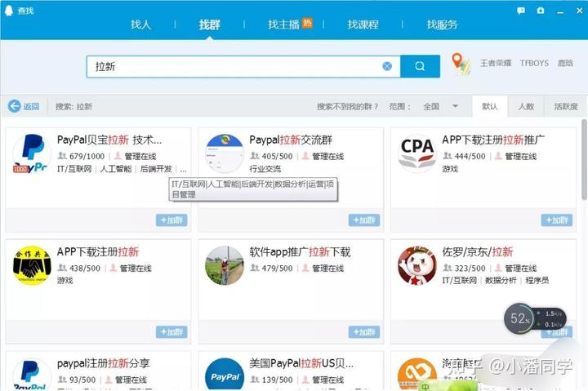Open the feedback speech-bubble icon in title bar
The image size is (588, 391).
tap(521, 11)
